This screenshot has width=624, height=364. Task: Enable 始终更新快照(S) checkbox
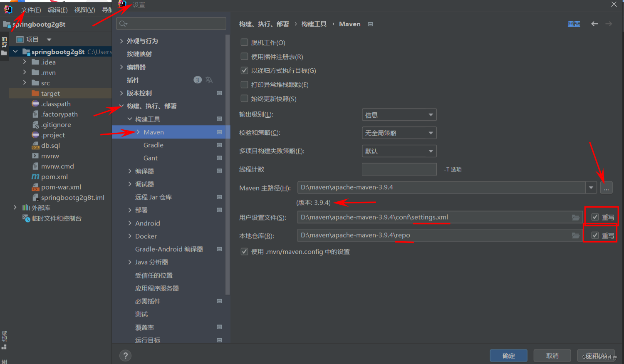(244, 99)
